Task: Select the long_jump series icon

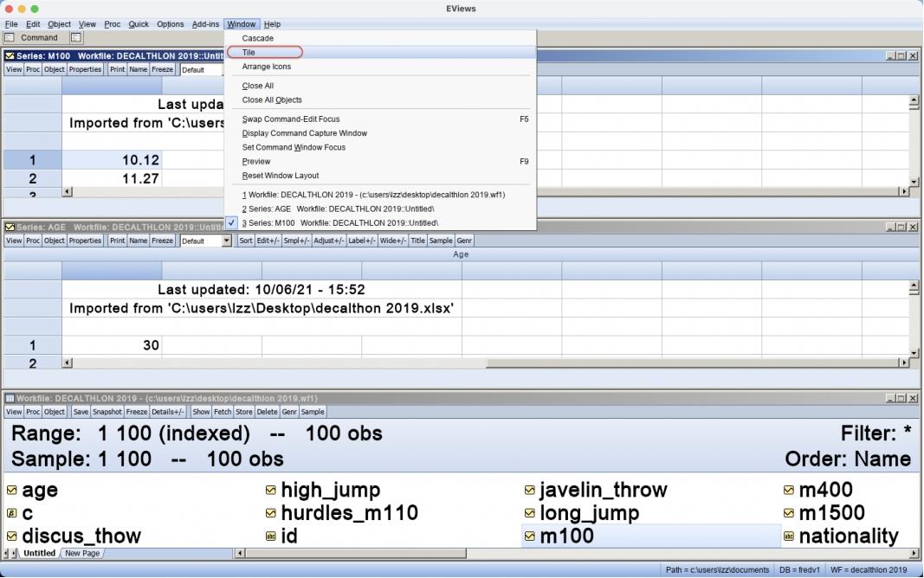Action: pyautogui.click(x=530, y=513)
